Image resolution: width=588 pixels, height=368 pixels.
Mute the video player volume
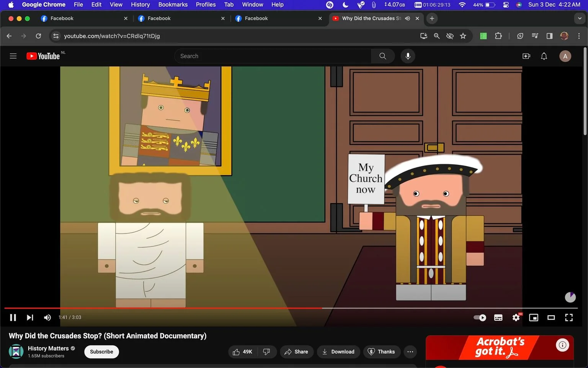pyautogui.click(x=47, y=317)
